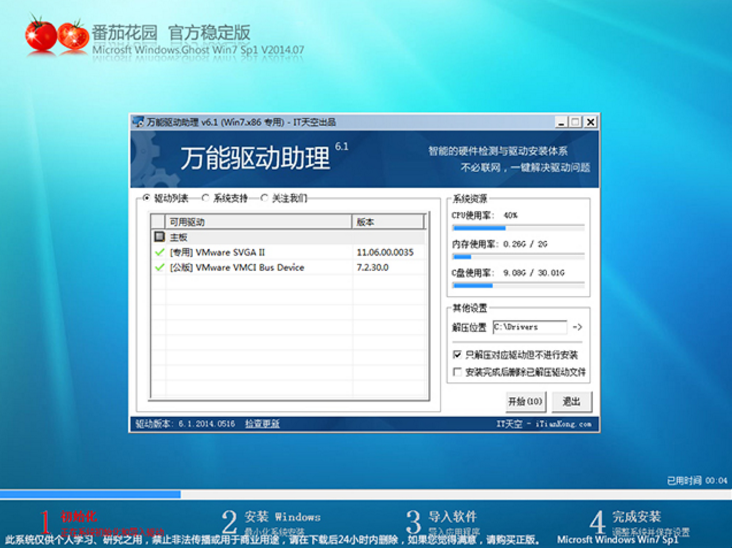Toggle green check for VMware SVGA II

tap(159, 252)
